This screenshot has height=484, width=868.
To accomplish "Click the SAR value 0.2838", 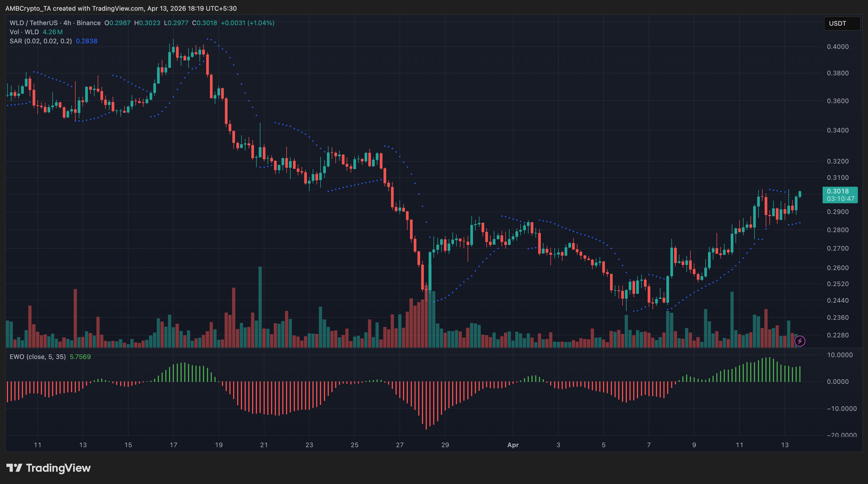I will [x=86, y=41].
